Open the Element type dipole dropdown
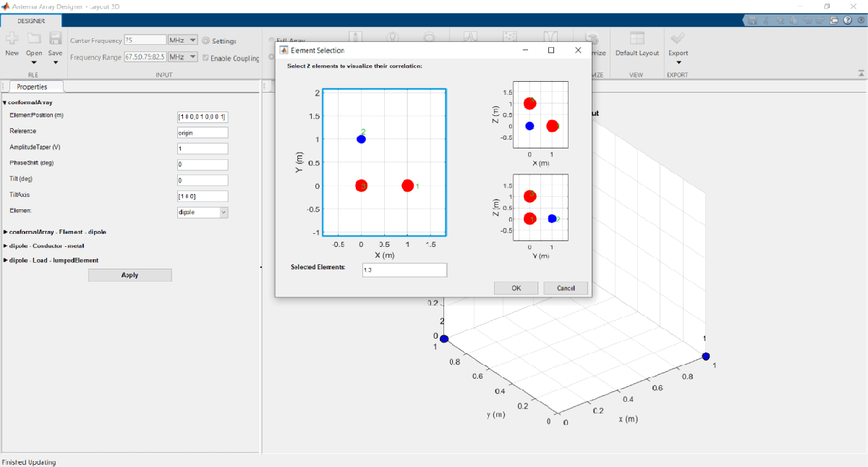 (203, 212)
